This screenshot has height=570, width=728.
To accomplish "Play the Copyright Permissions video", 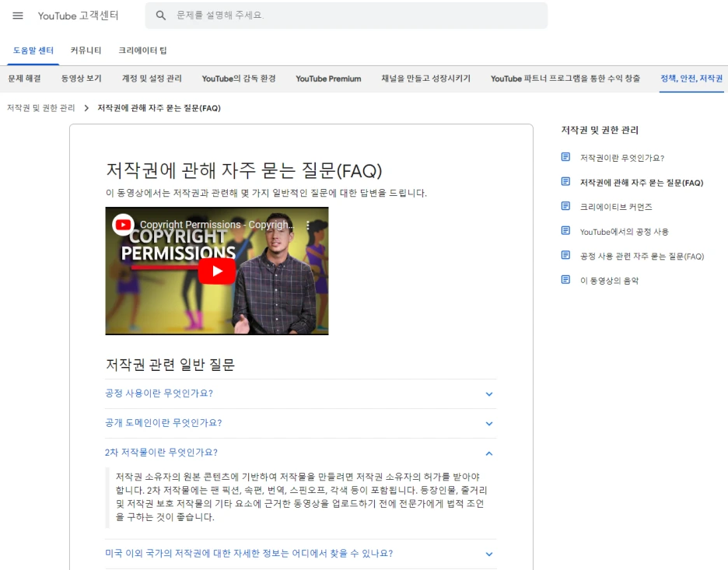I will (x=218, y=271).
